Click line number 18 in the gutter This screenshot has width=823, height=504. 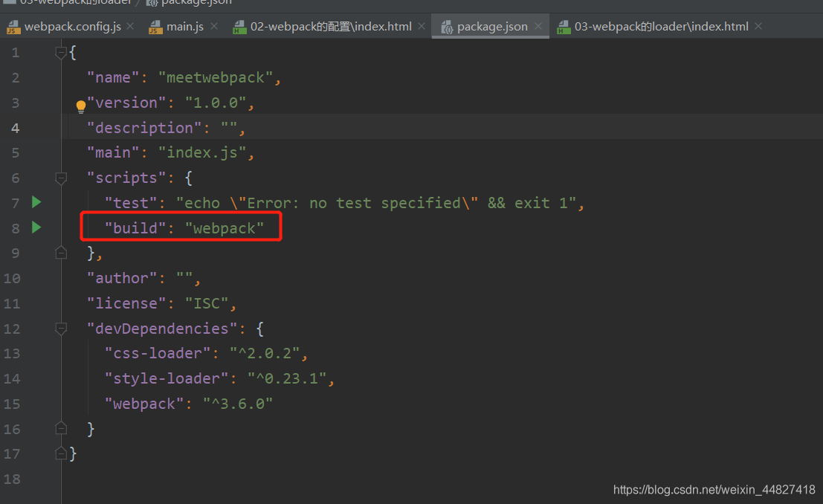pyautogui.click(x=12, y=479)
